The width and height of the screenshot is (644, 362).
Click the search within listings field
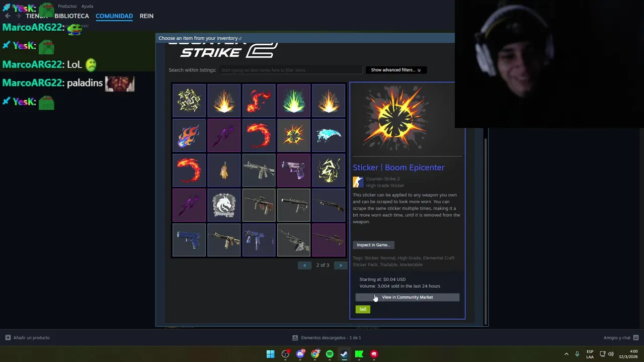[290, 70]
